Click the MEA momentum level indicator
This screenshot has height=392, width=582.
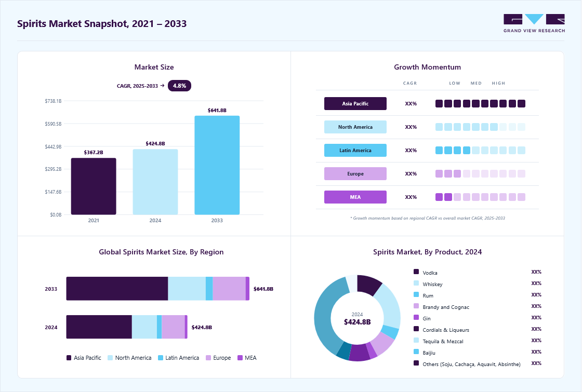[x=480, y=197]
